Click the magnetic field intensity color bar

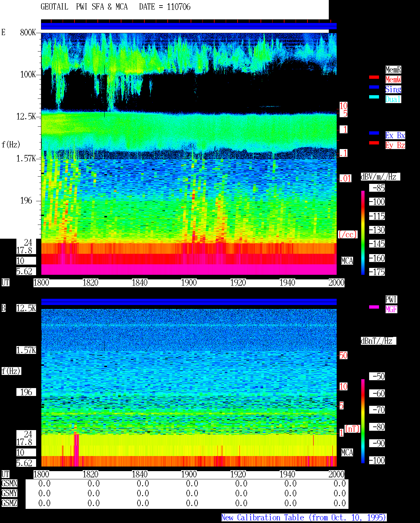click(x=363, y=421)
